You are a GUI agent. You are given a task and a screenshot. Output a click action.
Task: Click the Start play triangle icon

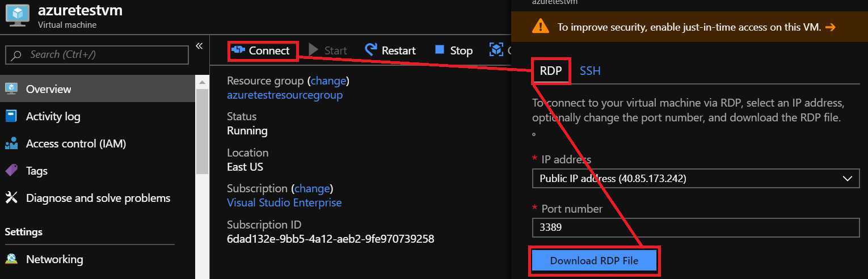click(x=313, y=50)
